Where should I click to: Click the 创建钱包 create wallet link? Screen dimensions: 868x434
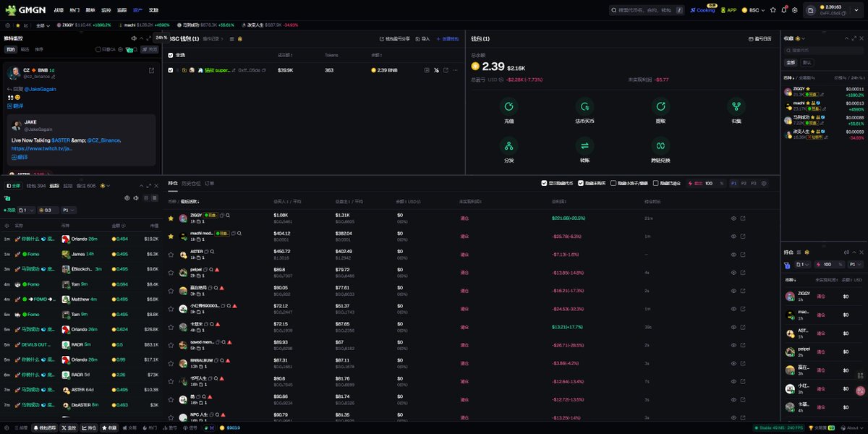[x=448, y=38]
